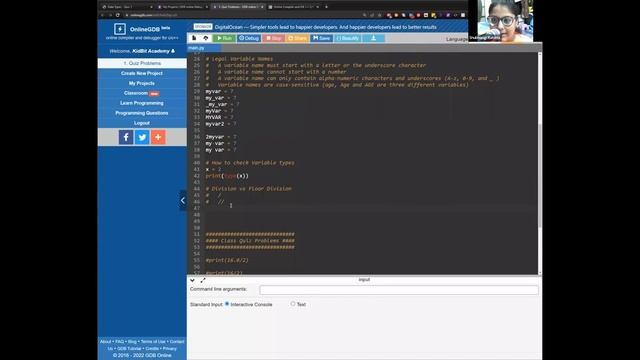Click the webcam video thumbnail
Image resolution: width=640 pixels, height=360 pixels.
click(501, 21)
